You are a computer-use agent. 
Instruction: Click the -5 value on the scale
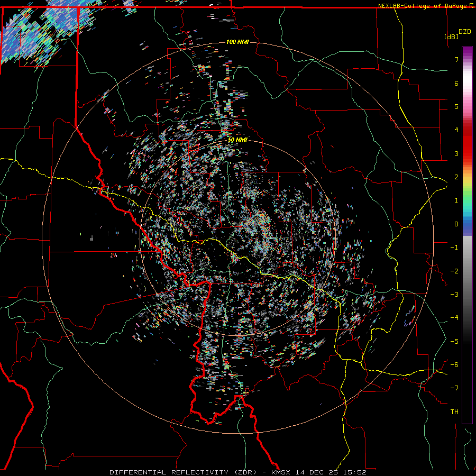coord(454,342)
